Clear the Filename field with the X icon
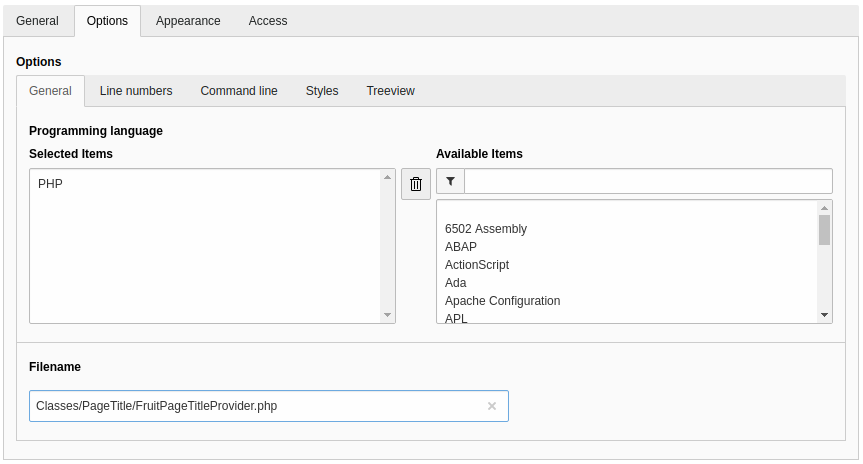863x464 pixels. 492,406
